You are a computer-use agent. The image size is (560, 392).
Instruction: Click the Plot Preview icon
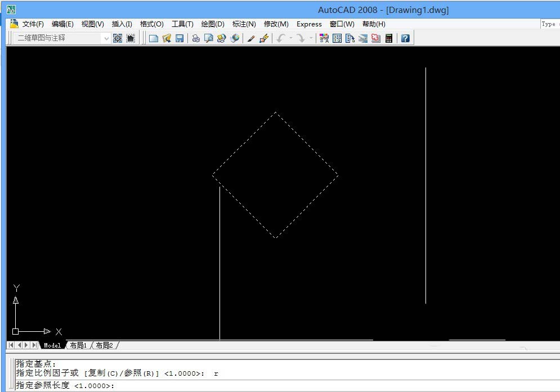(x=209, y=38)
